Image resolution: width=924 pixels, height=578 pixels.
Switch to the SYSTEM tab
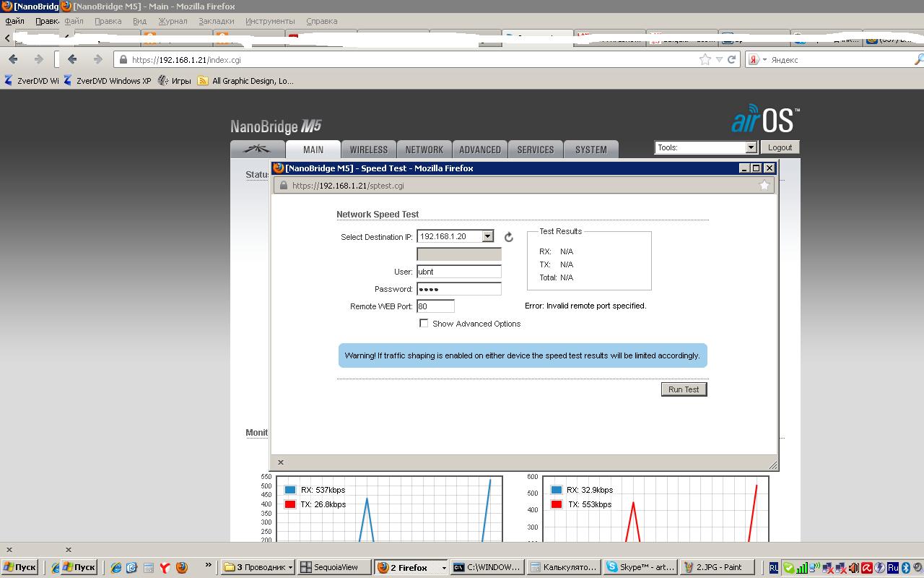tap(591, 150)
